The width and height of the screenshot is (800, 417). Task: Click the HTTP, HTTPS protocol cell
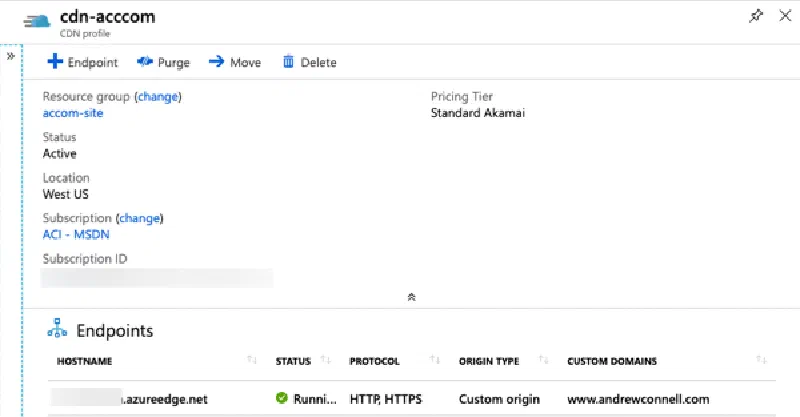click(x=386, y=399)
